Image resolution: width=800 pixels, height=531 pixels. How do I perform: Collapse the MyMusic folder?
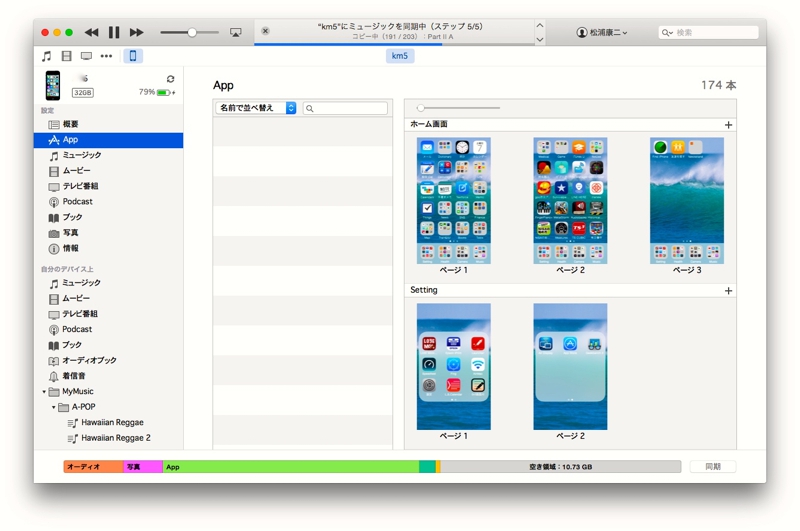[44, 392]
